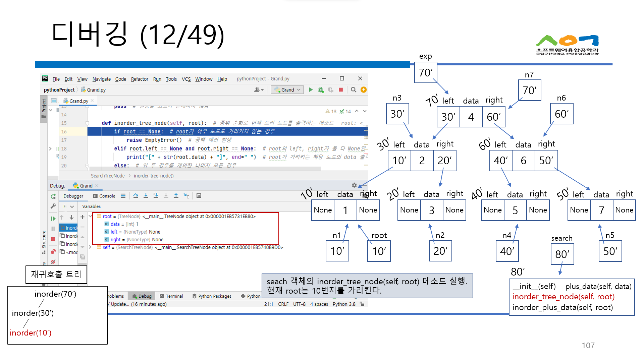Fold the inorder_tree_node method at line 15

click(87, 123)
